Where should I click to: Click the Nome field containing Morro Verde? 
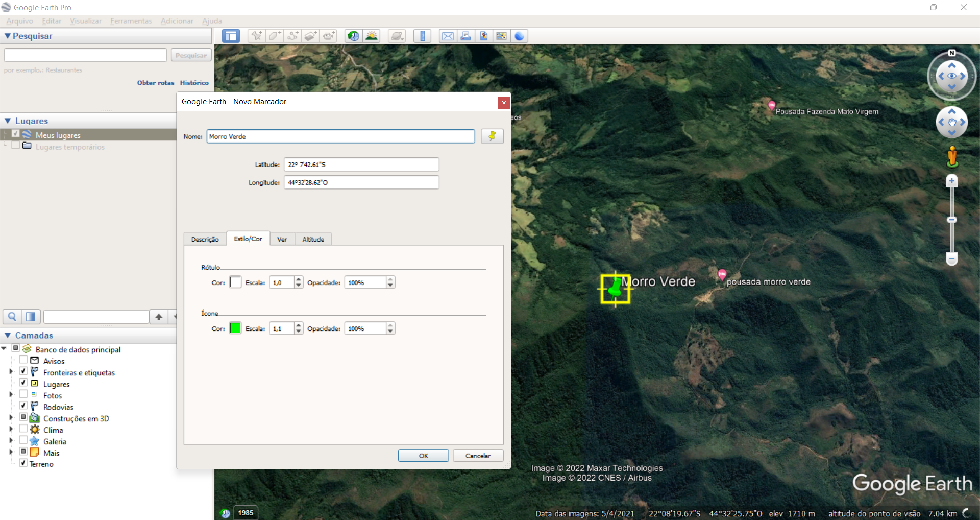(x=340, y=136)
